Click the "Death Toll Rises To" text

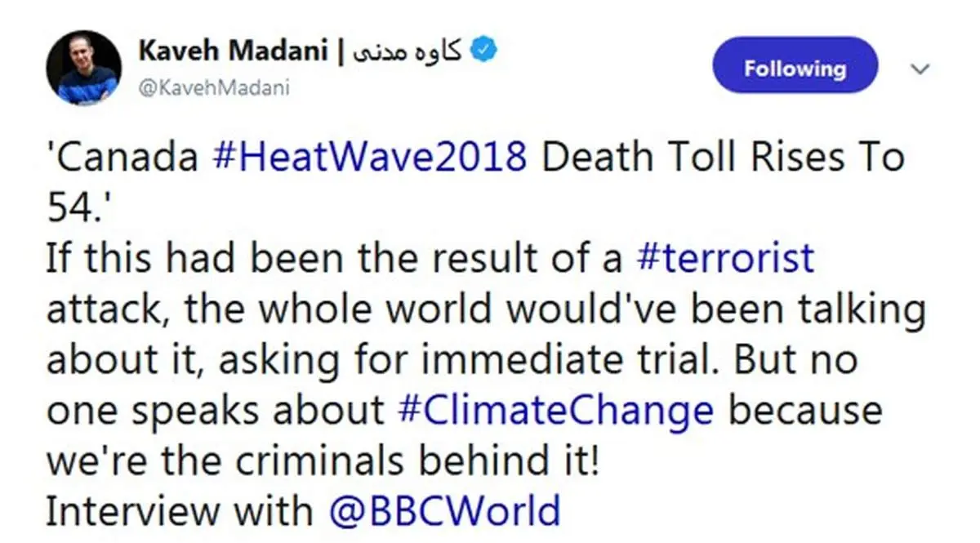(x=724, y=158)
